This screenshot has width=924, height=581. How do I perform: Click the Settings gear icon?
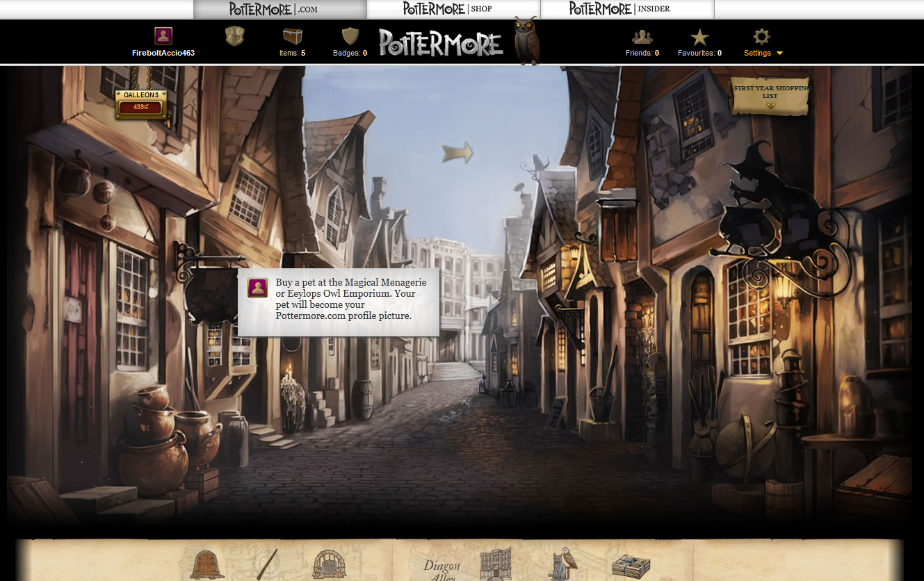tap(762, 37)
